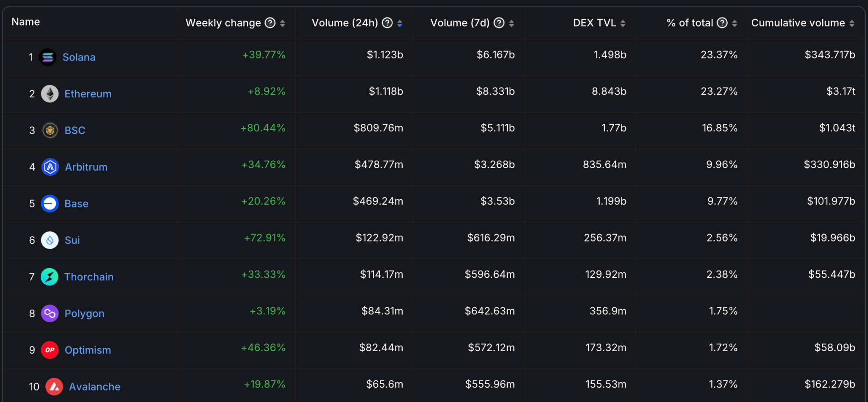Viewport: 868px width, 402px height.
Task: Select the 356.9m DEX TVL cell
Action: pos(608,311)
